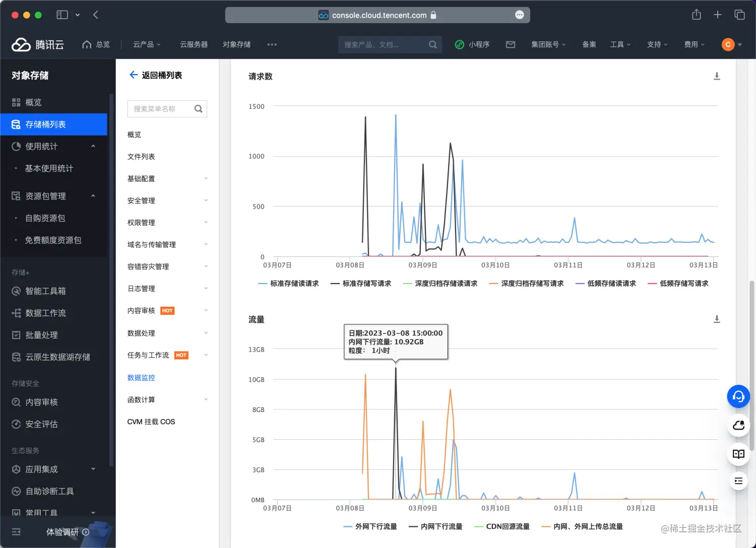Open 云服务器 top link

tap(194, 44)
